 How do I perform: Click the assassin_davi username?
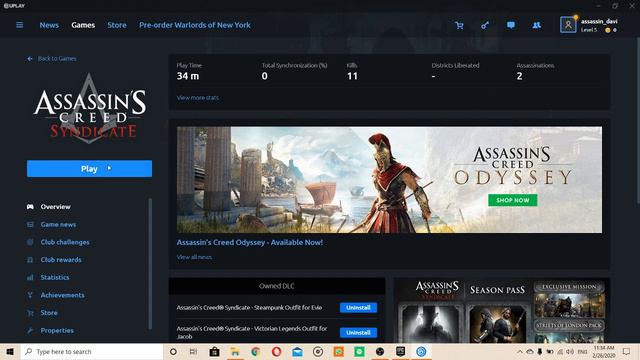599,21
